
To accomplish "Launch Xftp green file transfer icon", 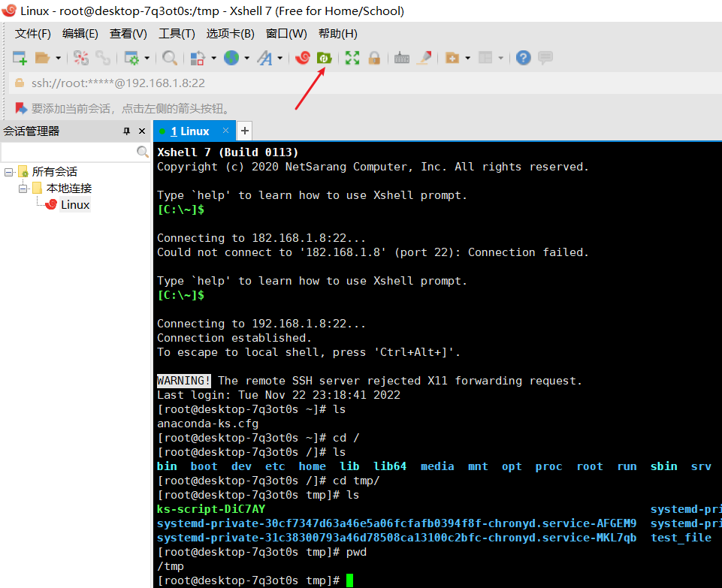I will 324,58.
